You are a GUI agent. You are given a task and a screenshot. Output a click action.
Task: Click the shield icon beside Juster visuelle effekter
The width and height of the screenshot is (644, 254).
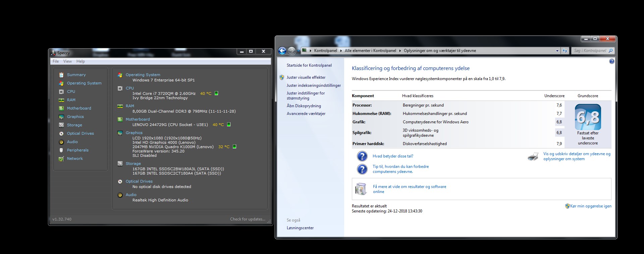click(282, 77)
